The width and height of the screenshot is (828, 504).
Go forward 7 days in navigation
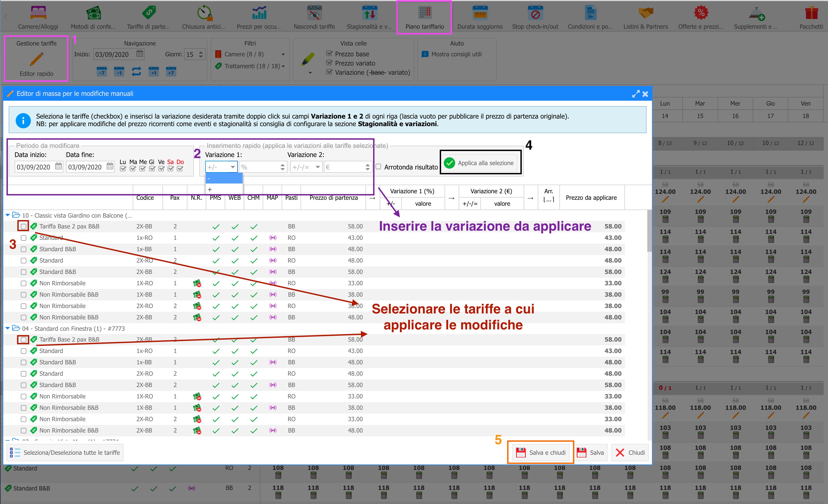(171, 71)
